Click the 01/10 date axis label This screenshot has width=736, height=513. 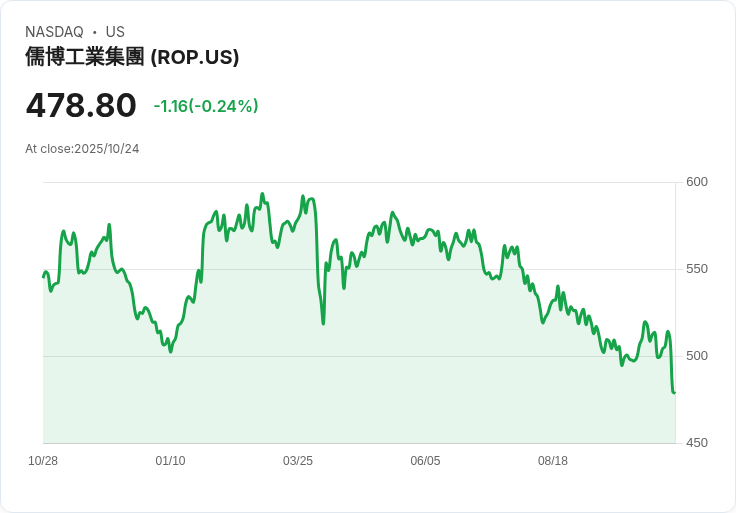[x=170, y=461]
